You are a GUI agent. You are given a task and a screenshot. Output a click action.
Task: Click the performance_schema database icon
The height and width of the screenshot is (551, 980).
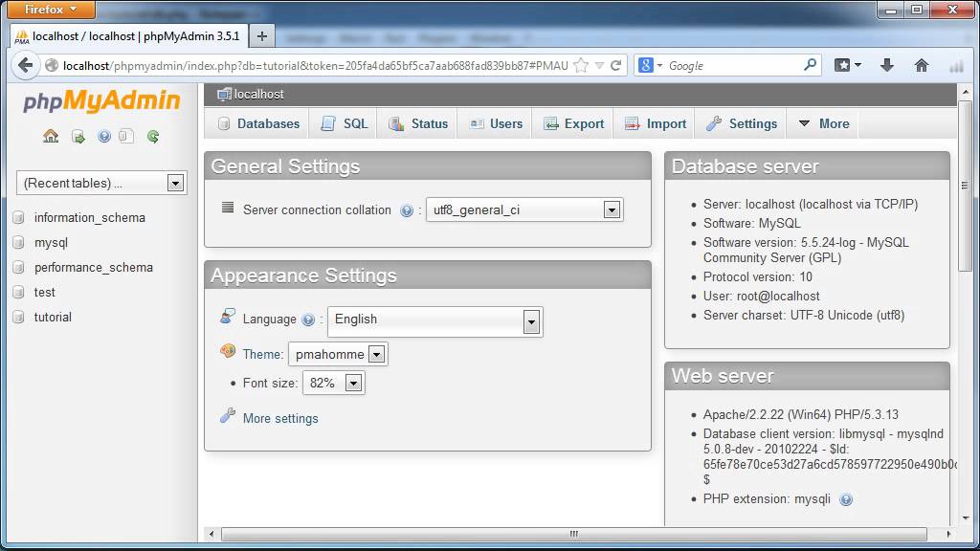click(x=19, y=268)
